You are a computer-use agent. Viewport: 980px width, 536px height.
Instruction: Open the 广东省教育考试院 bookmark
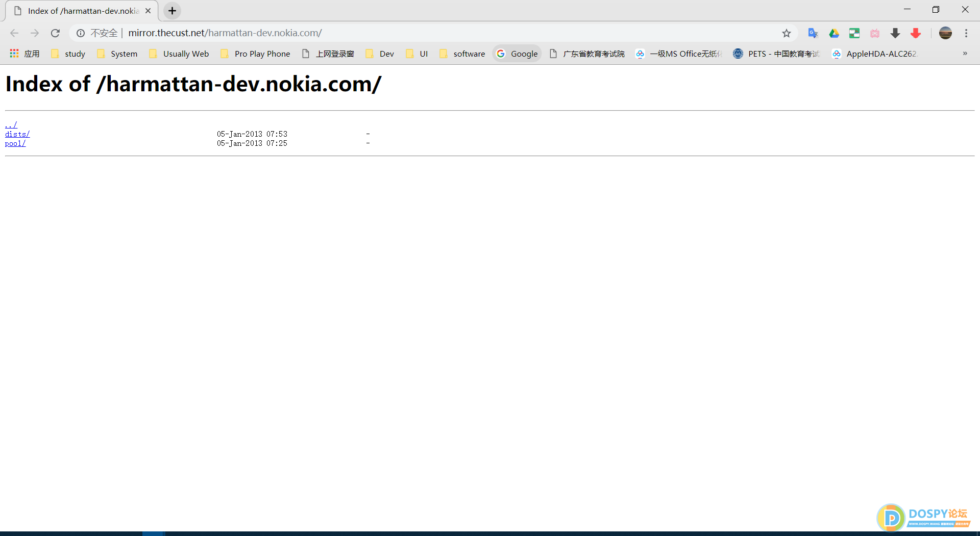click(x=587, y=54)
